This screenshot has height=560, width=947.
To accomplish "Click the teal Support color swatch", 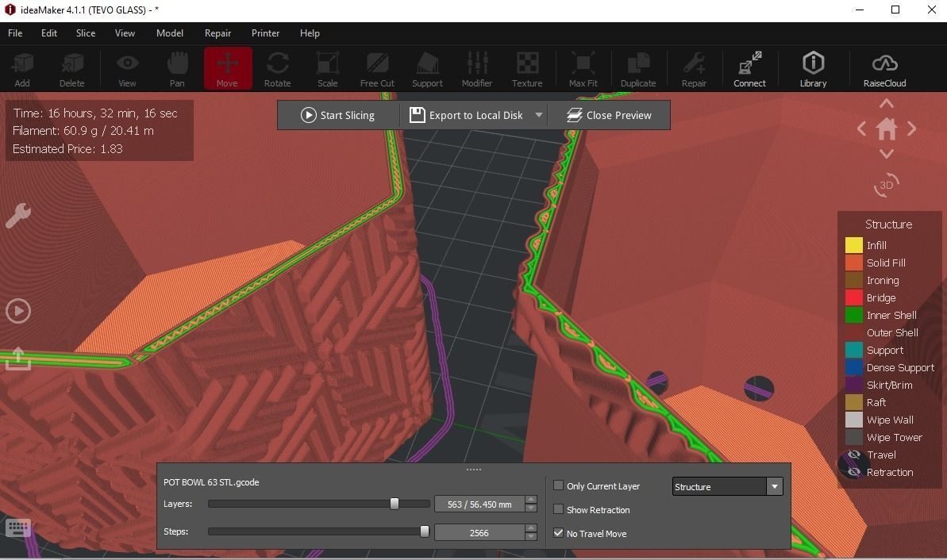I will pos(853,350).
